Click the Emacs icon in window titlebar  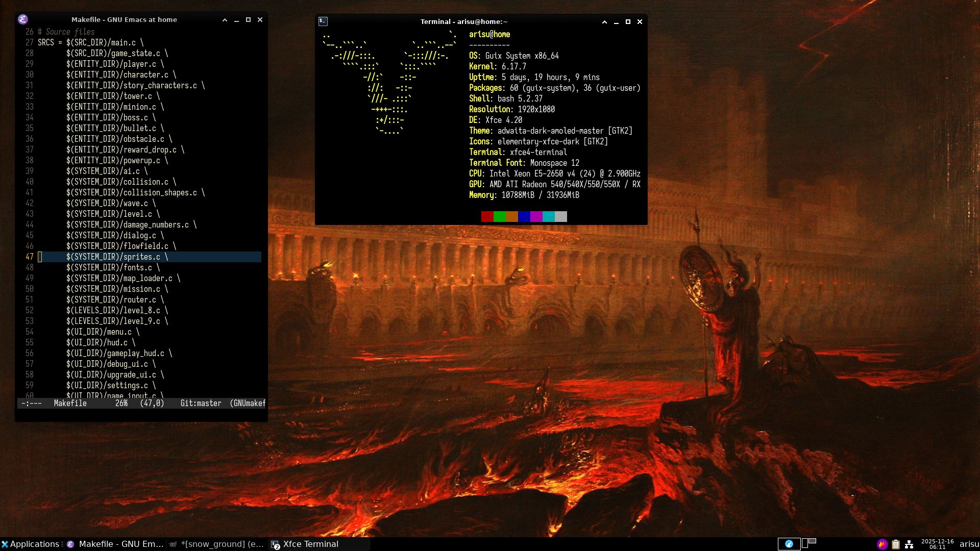[23, 19]
